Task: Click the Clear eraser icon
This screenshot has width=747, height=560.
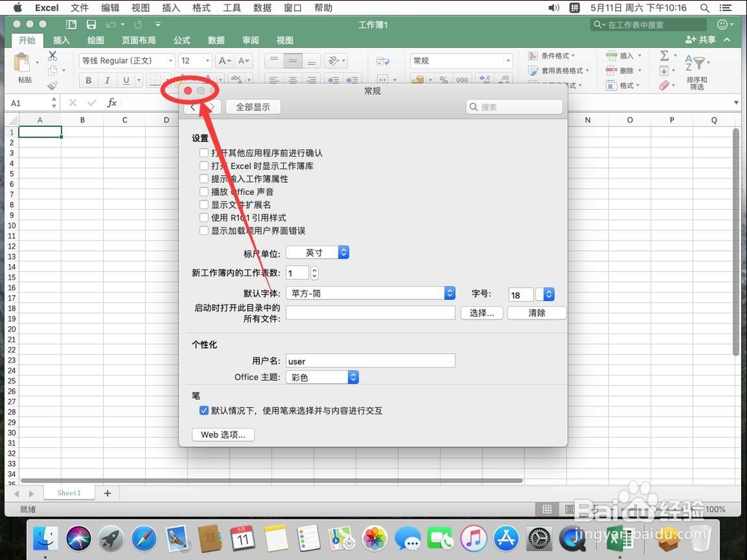Action: pos(664,85)
